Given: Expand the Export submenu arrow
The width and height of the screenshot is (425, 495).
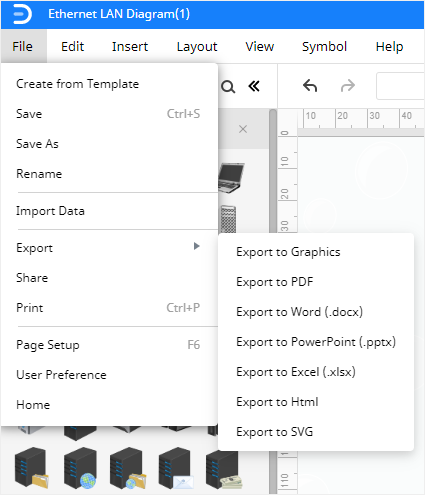Looking at the screenshot, I should point(197,246).
